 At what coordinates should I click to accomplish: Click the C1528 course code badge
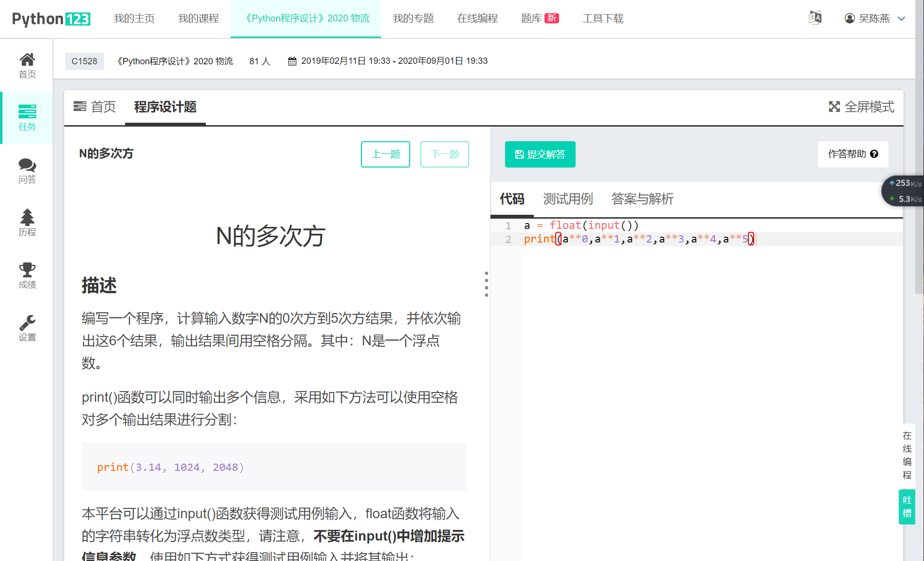click(85, 61)
